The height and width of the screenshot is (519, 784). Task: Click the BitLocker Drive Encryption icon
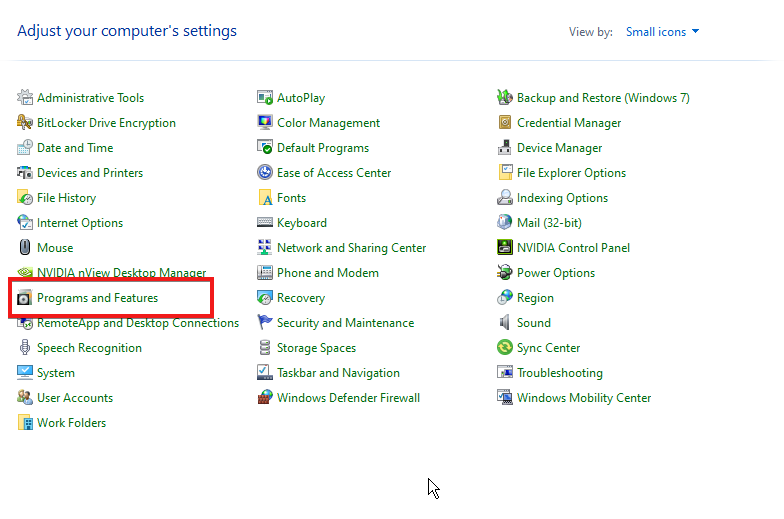[x=25, y=123]
